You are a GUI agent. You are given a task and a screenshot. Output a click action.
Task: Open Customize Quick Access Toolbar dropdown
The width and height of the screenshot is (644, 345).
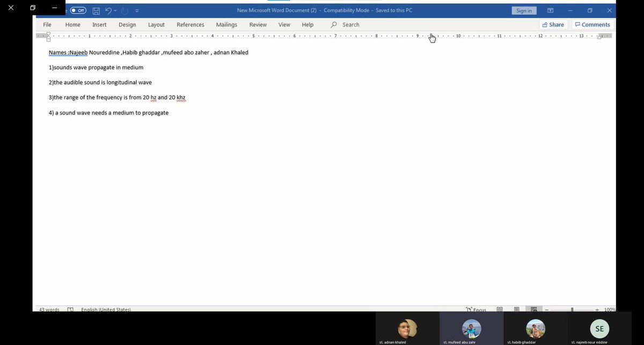[137, 11]
